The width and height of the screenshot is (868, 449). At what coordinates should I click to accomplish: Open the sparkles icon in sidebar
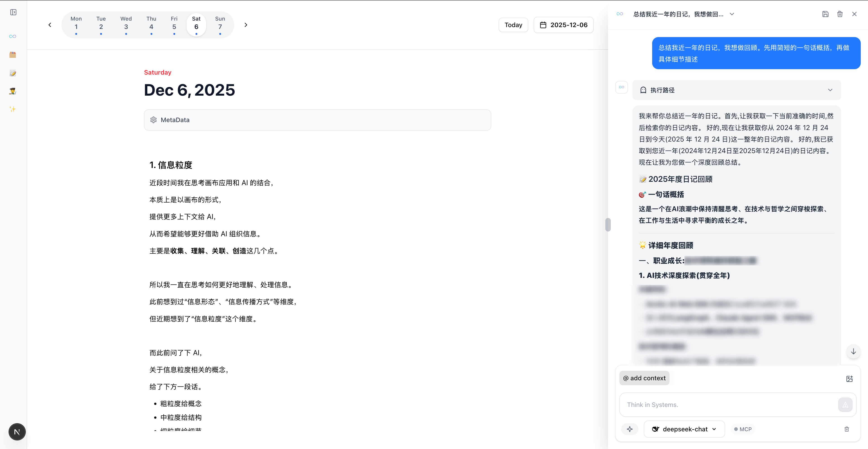(13, 109)
